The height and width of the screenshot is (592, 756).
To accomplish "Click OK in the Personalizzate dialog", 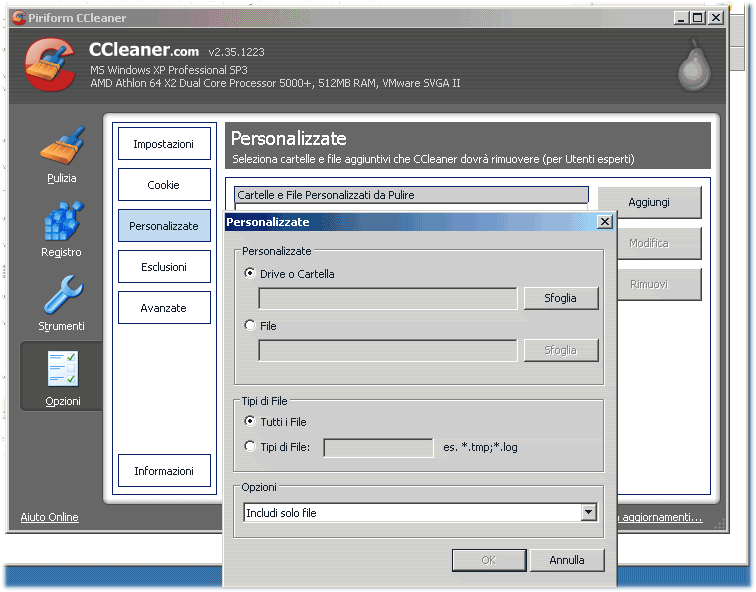I will [x=489, y=560].
